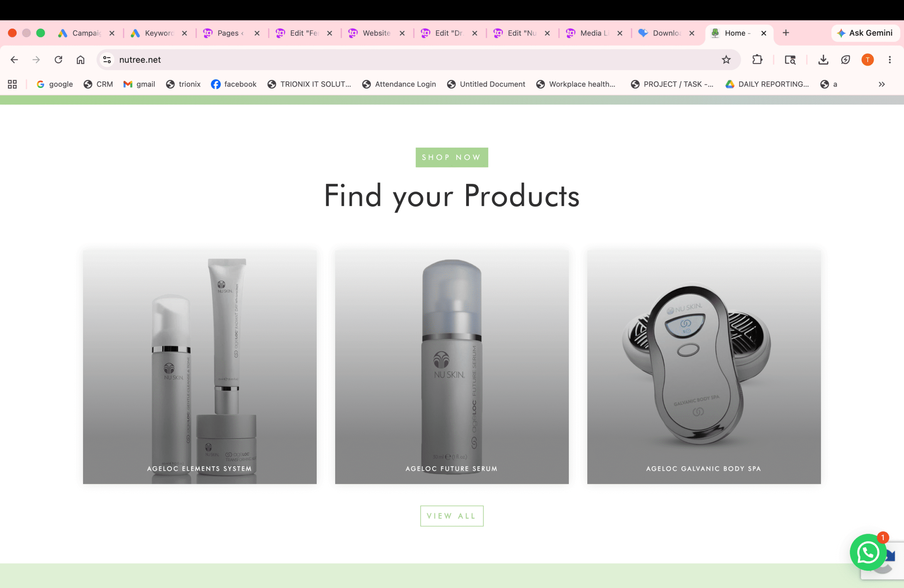Image resolution: width=904 pixels, height=588 pixels.
Task: Open the Chrome three-dot menu
Action: tap(890, 60)
